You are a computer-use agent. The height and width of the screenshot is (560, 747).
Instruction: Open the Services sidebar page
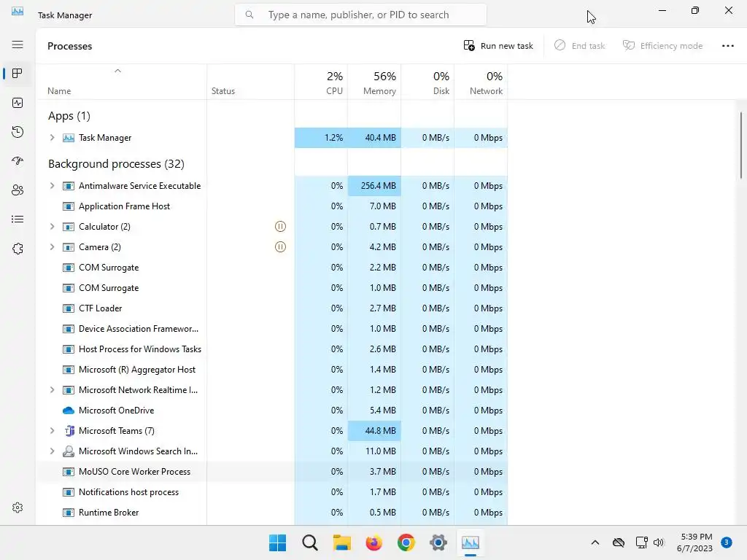(x=18, y=249)
